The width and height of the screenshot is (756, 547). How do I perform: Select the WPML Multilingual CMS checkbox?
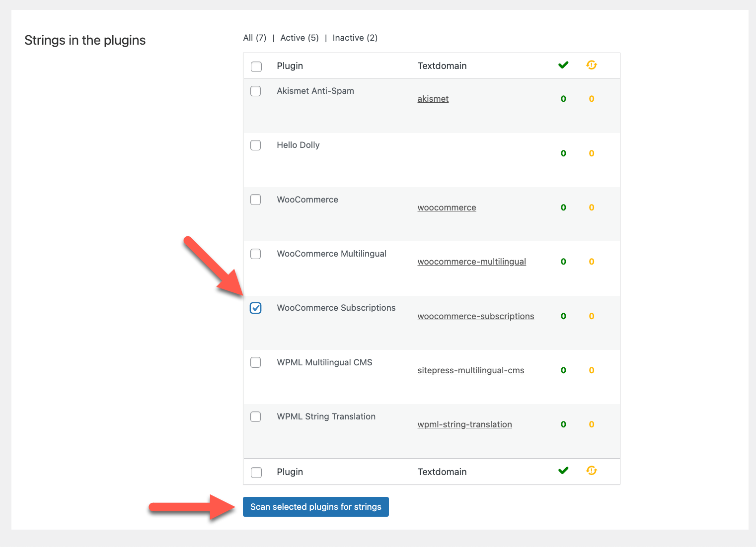256,362
